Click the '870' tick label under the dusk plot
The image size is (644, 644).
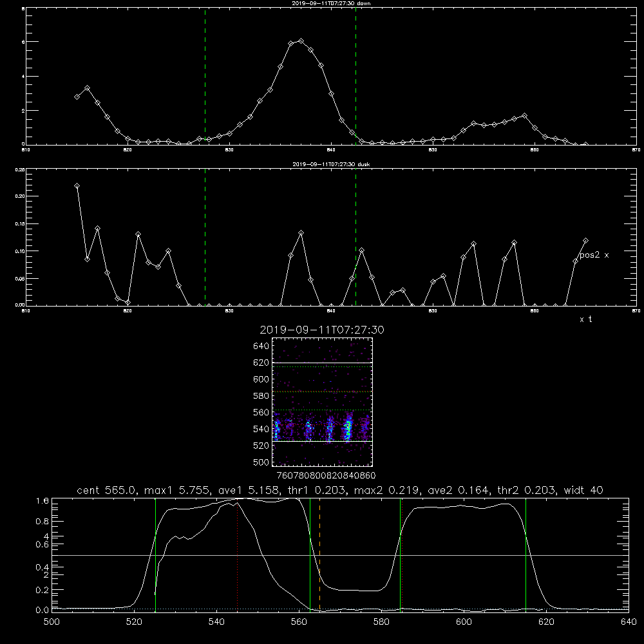click(636, 311)
